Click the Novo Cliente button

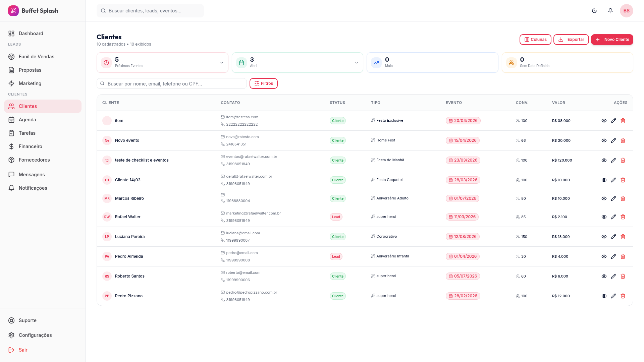click(612, 40)
